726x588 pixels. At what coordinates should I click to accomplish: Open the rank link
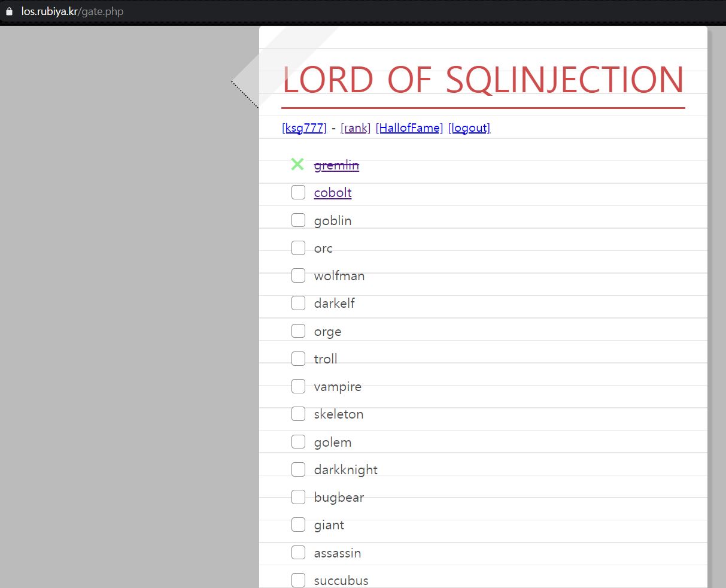tap(356, 128)
